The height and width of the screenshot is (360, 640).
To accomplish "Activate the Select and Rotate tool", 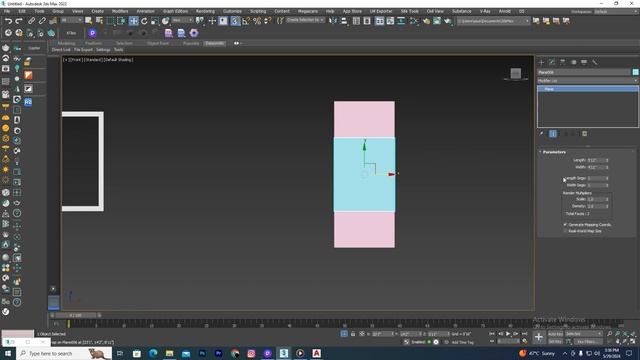I will tap(144, 21).
